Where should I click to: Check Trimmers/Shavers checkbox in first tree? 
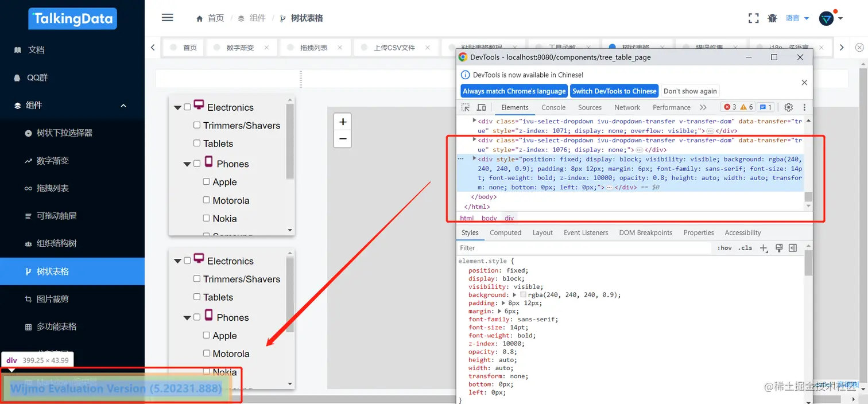pos(197,125)
